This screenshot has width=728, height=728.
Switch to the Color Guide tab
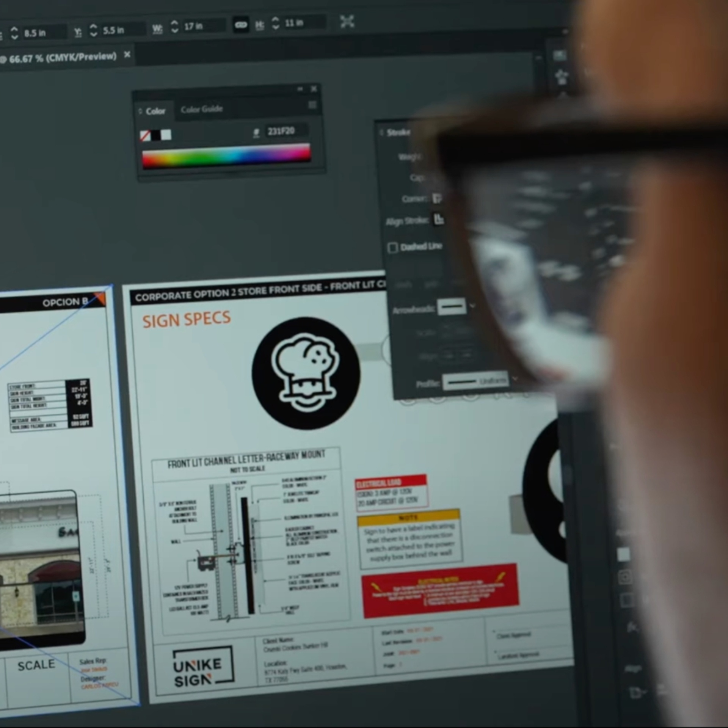click(202, 110)
